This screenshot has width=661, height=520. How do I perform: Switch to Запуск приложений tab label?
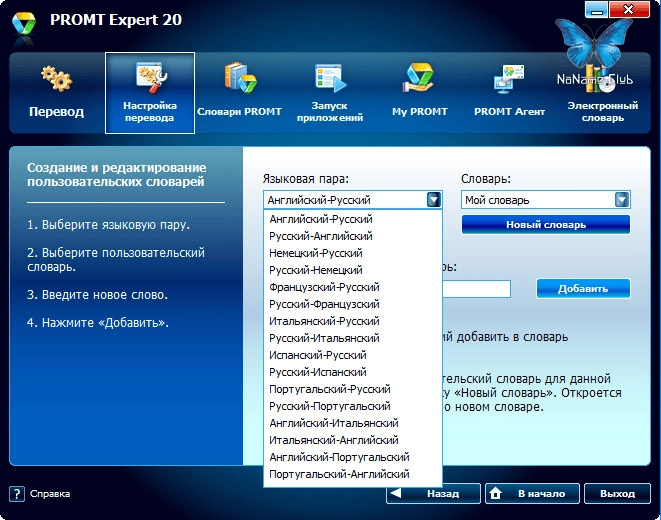pyautogui.click(x=330, y=112)
